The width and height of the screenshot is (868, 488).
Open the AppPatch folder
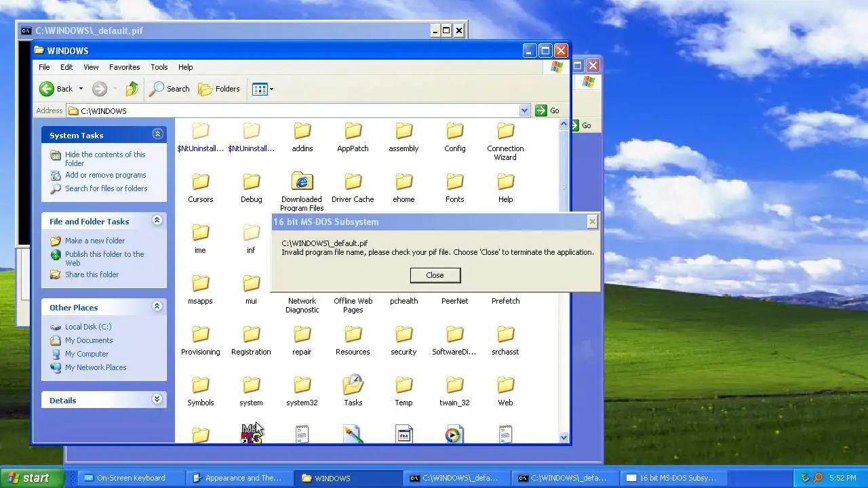click(353, 138)
